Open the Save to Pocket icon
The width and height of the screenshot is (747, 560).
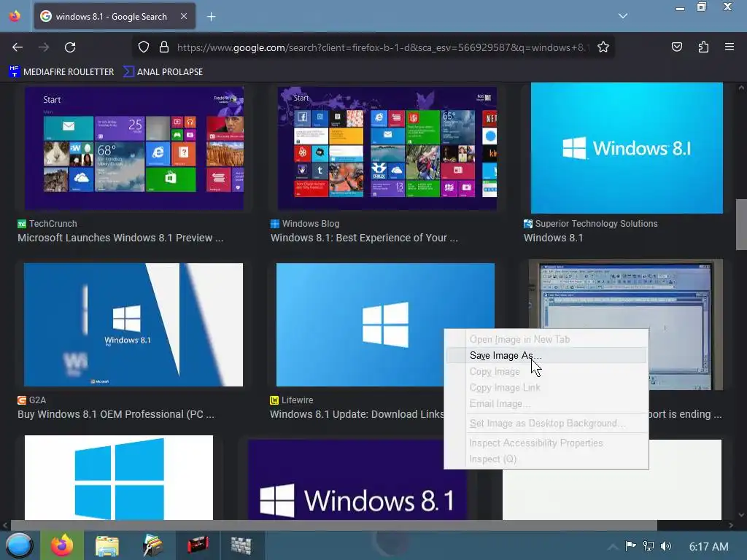point(676,47)
